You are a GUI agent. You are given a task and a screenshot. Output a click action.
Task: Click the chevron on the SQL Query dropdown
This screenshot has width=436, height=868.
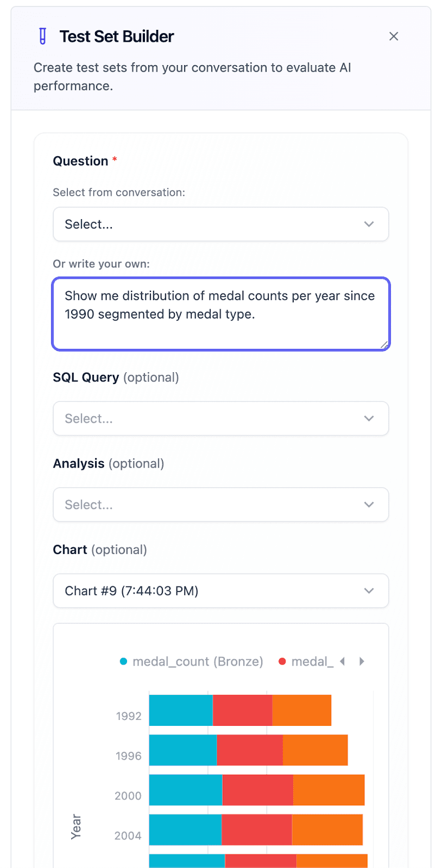click(369, 418)
